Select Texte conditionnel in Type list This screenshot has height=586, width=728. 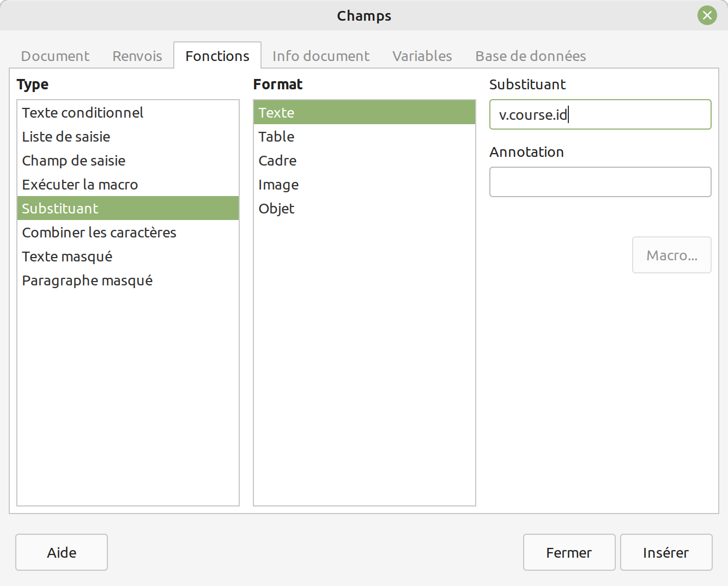click(83, 113)
